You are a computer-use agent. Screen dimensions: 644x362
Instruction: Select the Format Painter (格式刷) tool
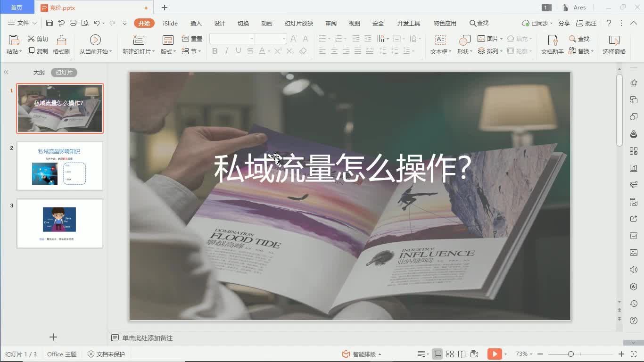(x=61, y=45)
